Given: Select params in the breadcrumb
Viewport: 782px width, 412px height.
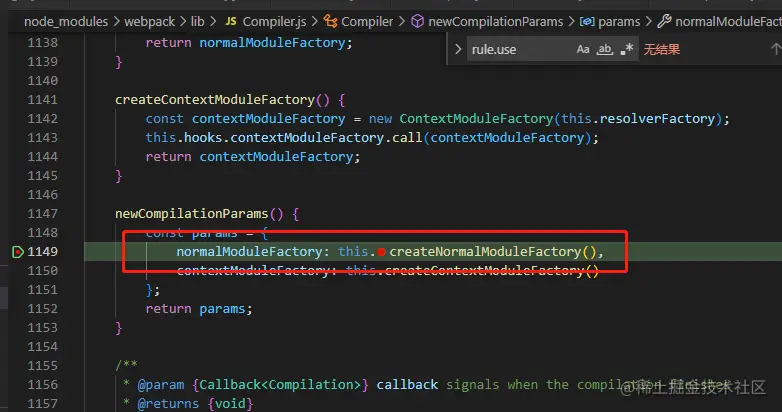Looking at the screenshot, I should 618,21.
